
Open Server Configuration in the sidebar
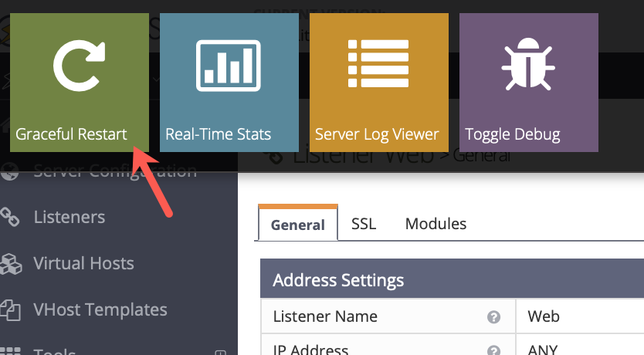click(115, 171)
